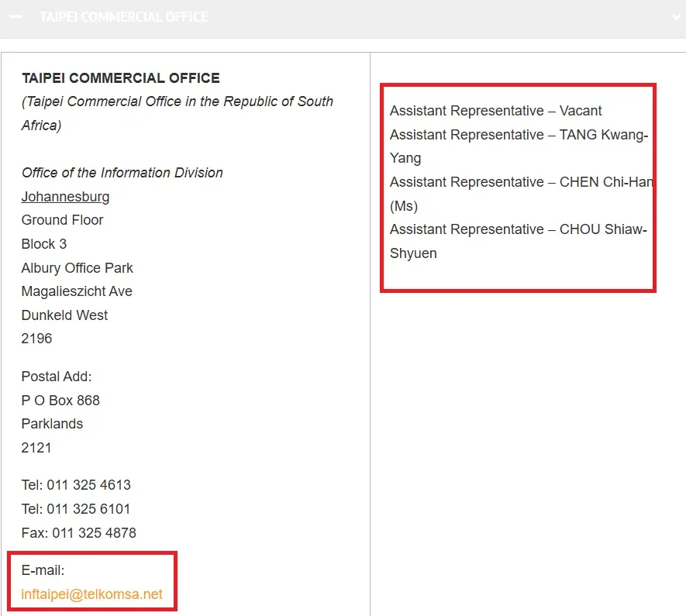Select the Block 3 address line
The image size is (686, 616).
44,244
